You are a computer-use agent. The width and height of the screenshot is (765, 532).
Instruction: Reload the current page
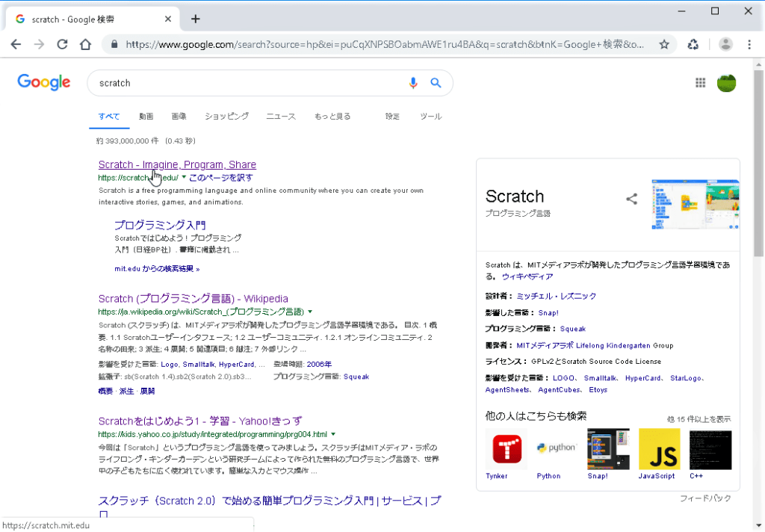point(63,44)
